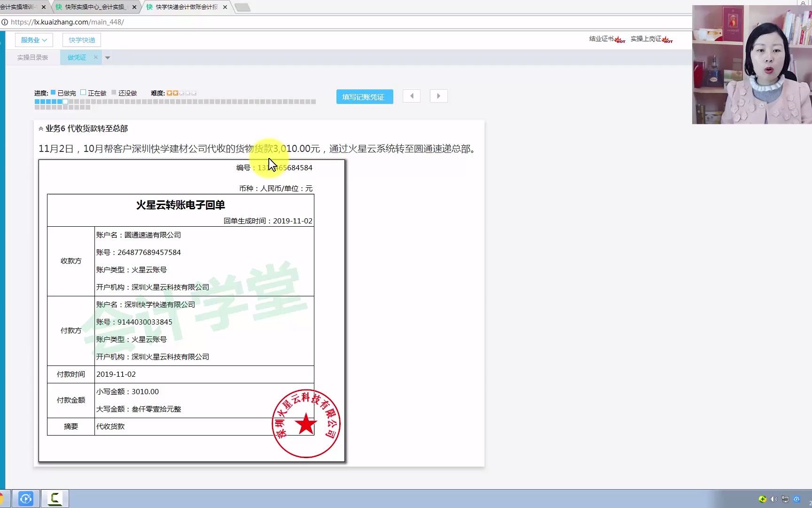Click payer name 深圳快学快递有限公司
The width and height of the screenshot is (812, 508).
[x=160, y=305]
